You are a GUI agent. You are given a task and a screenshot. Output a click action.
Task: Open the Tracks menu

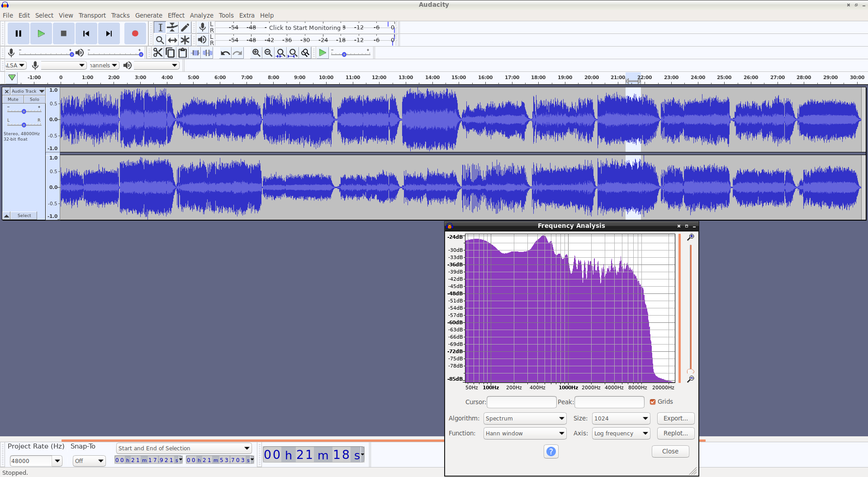coord(120,15)
